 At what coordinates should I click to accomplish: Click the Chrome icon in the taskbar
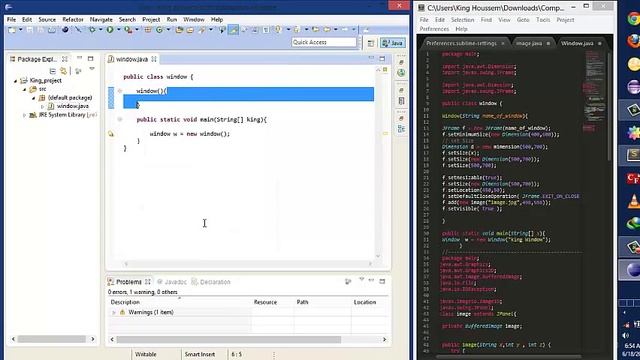point(634,18)
